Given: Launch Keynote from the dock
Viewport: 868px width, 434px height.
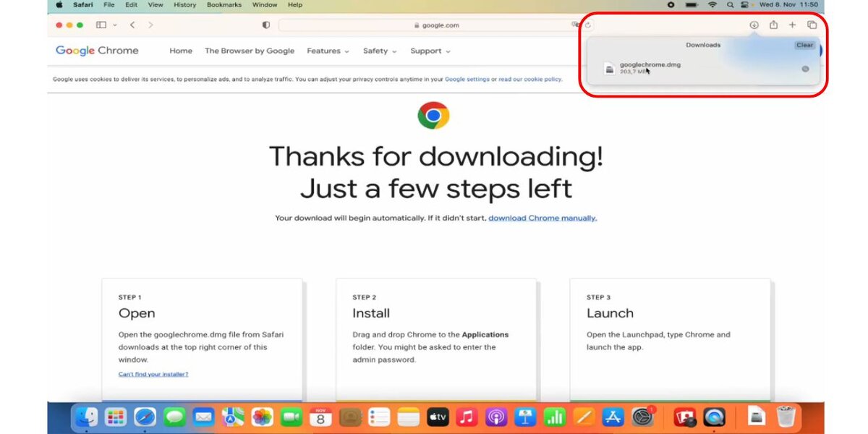Looking at the screenshot, I should pos(525,417).
